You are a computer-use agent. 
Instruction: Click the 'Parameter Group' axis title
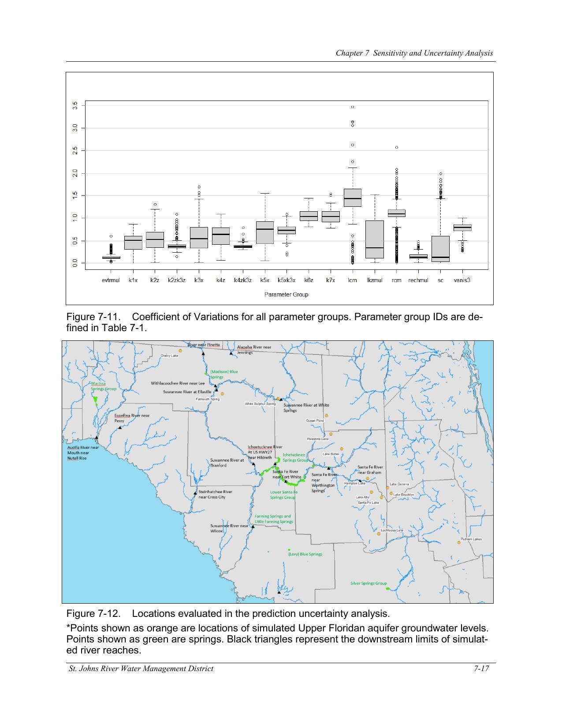[287, 295]
